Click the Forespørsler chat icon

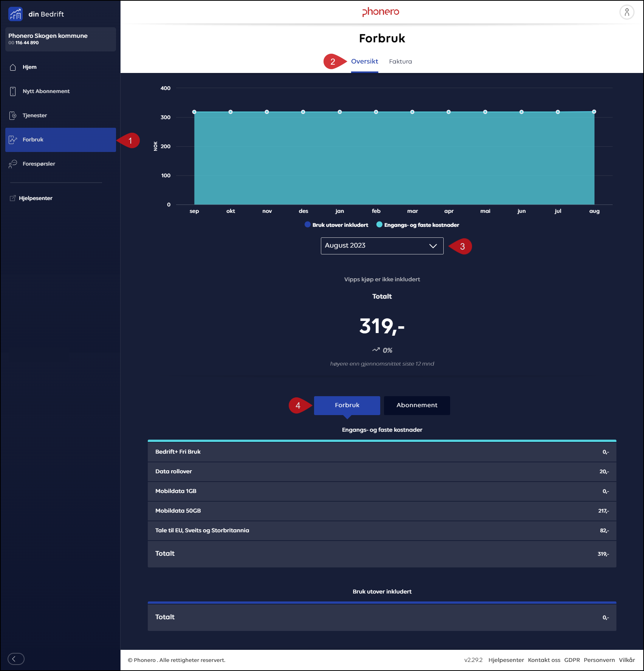[13, 164]
